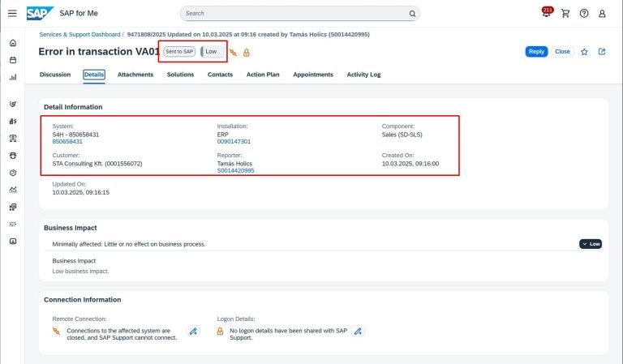Edit the Logon Details pencil
The image size is (623, 364).
358,331
